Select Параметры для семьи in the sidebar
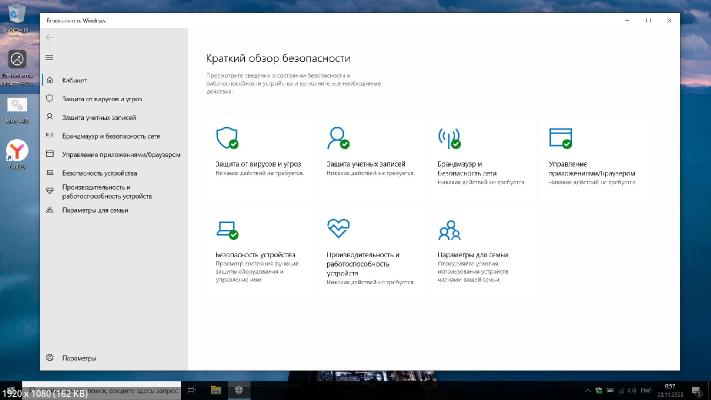The image size is (711, 400). 94,210
